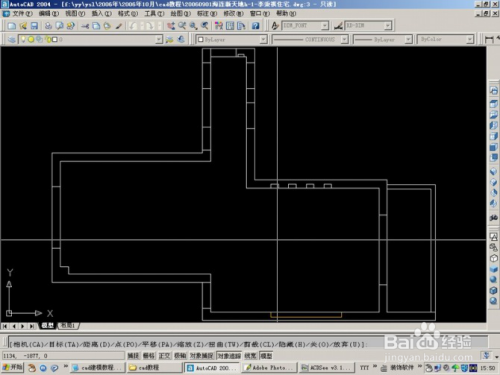Open the DesignCenter icon
The image size is (500, 375).
[230, 26]
